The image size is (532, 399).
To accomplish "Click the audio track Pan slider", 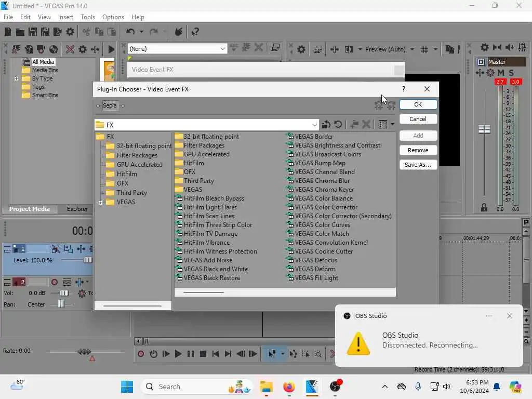I will pos(60,304).
